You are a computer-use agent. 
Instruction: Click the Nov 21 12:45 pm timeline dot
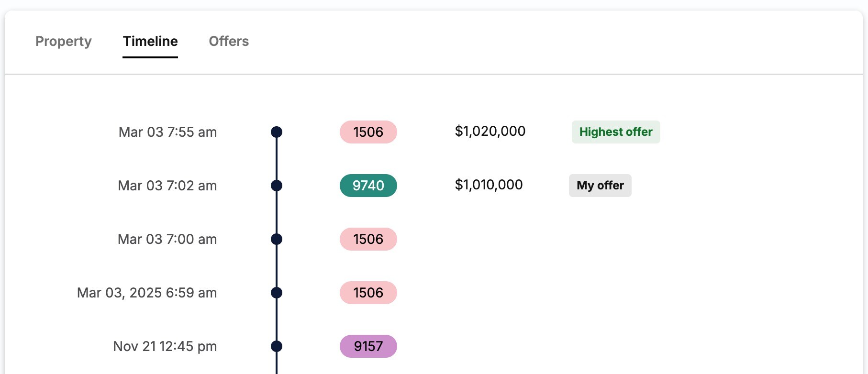277,346
